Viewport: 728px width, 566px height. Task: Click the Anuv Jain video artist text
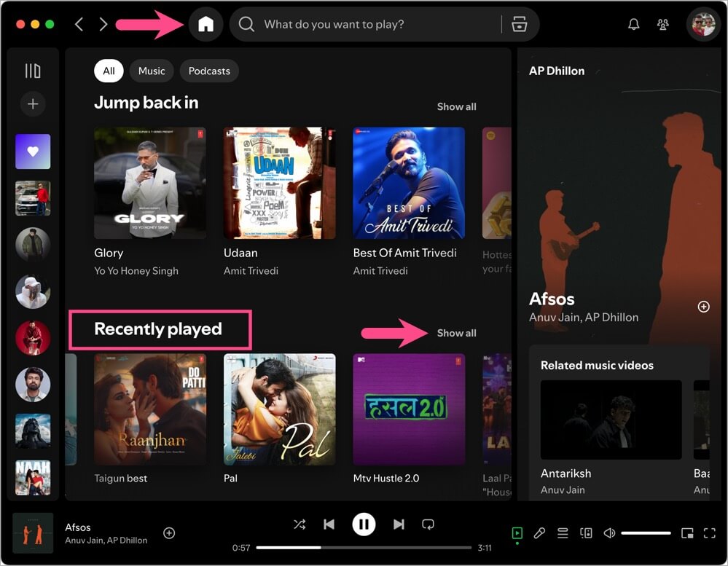coord(563,490)
